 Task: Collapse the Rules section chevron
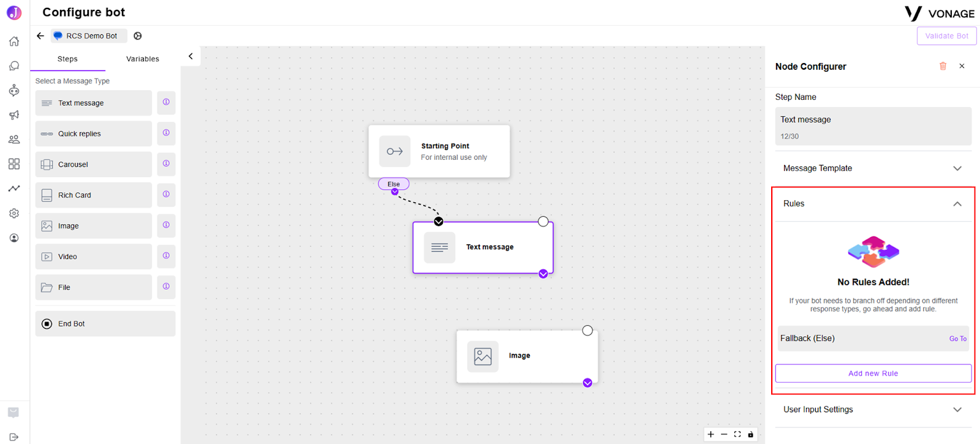957,204
